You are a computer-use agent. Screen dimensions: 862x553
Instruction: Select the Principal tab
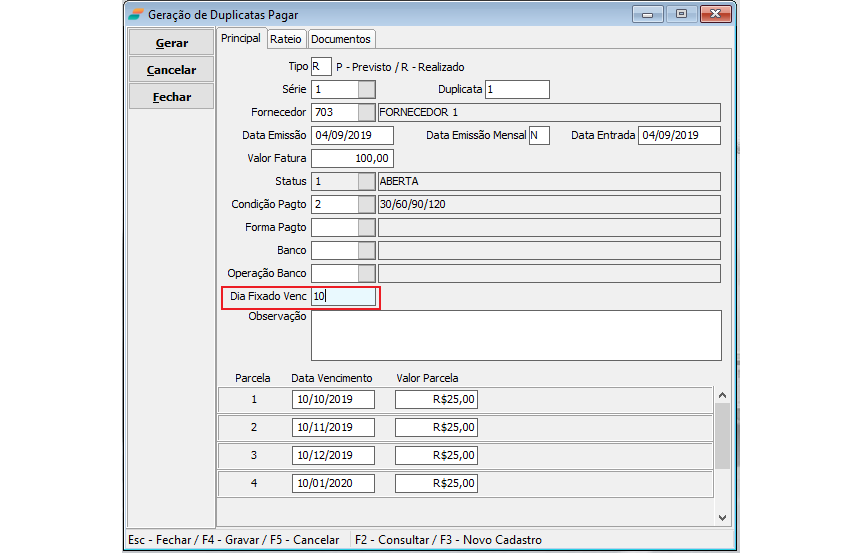pyautogui.click(x=240, y=38)
